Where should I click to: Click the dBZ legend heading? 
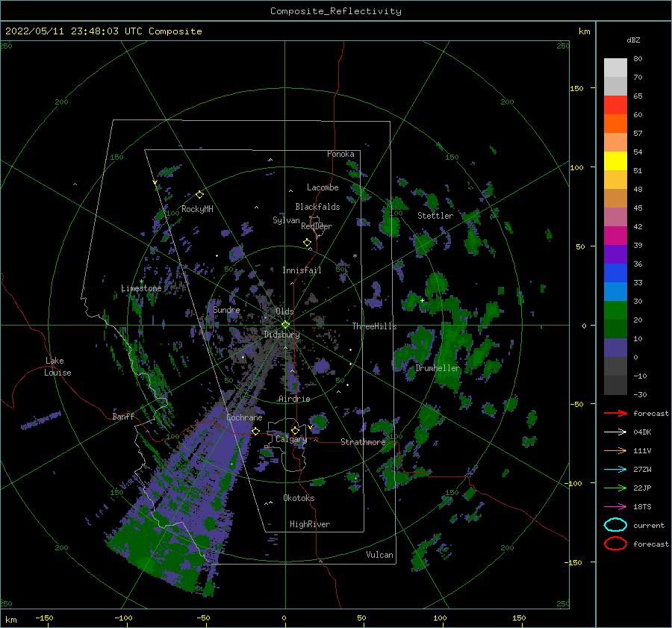633,40
